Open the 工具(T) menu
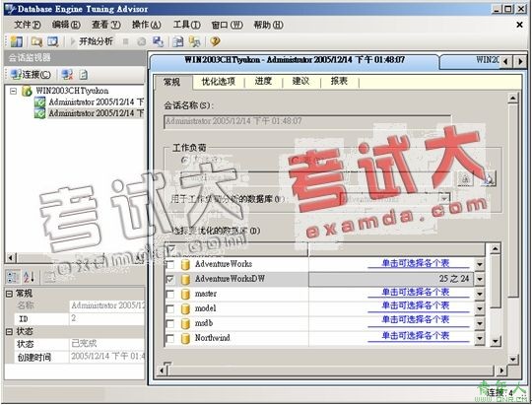532x405 pixels. coord(186,25)
